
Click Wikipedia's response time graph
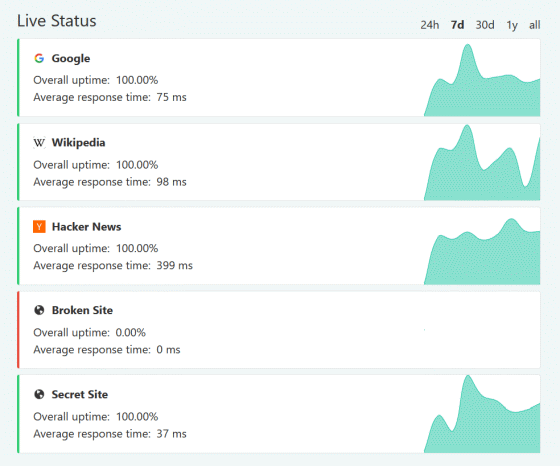(x=482, y=162)
